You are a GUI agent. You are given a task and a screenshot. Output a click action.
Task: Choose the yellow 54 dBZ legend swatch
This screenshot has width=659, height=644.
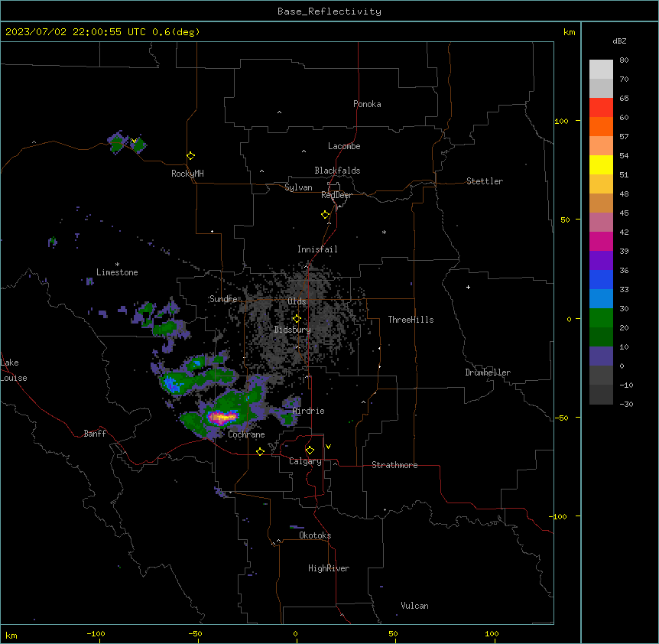click(x=601, y=164)
